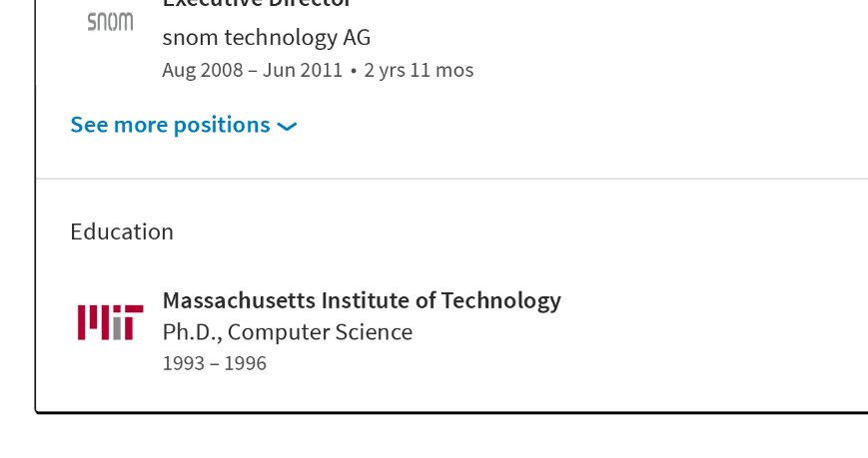868x458 pixels.
Task: Click the MIT logo
Action: pos(110,322)
